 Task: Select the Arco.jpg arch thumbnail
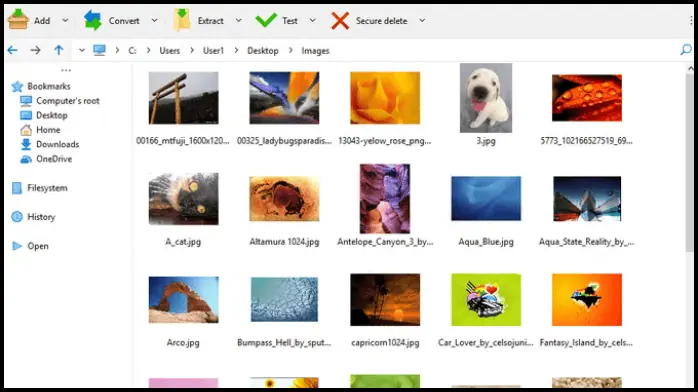tap(183, 299)
